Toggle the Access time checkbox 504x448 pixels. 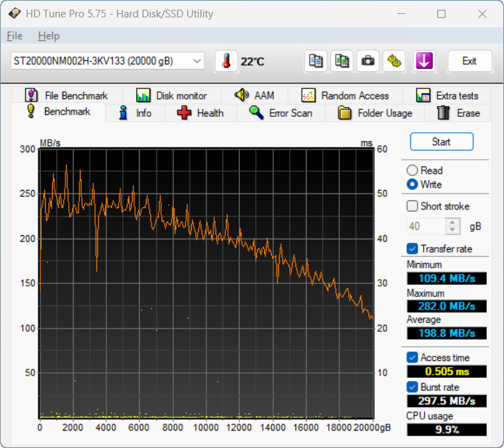[x=412, y=358]
